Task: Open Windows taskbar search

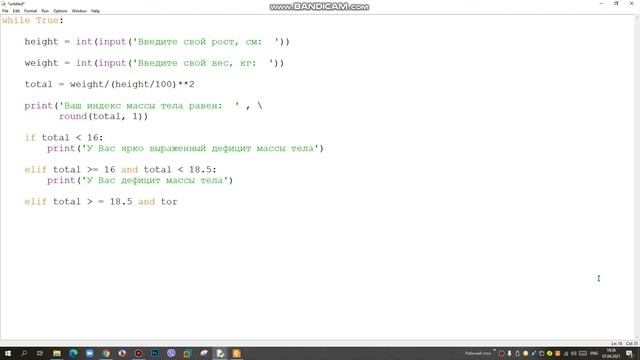Action: pyautogui.click(x=24, y=353)
